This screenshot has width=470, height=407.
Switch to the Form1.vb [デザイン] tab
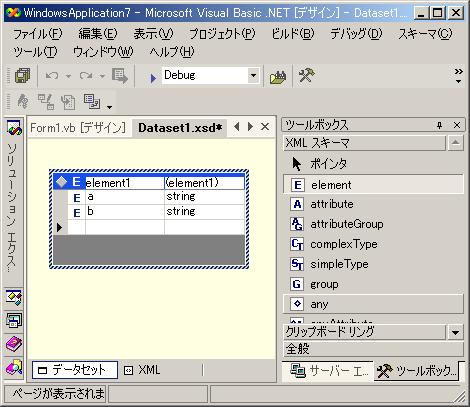[x=78, y=128]
